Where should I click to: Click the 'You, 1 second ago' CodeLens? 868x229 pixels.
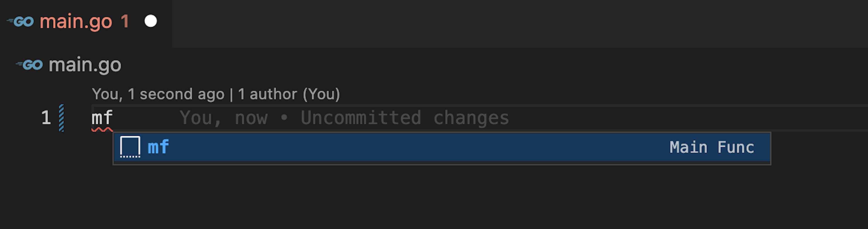click(158, 94)
